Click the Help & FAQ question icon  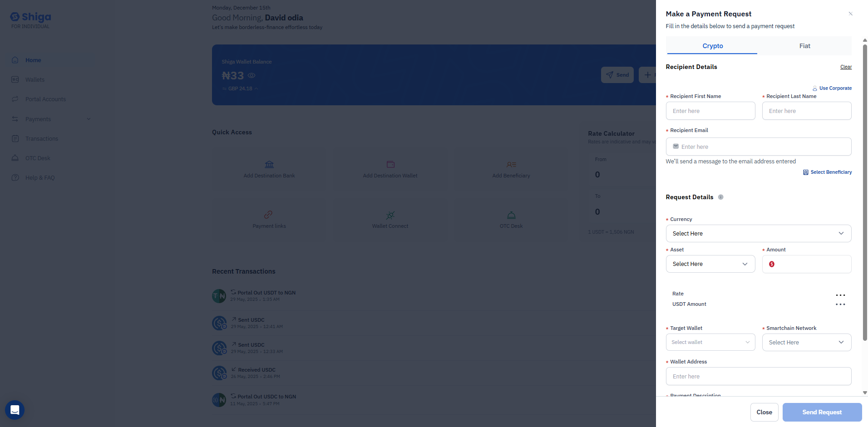tap(15, 177)
